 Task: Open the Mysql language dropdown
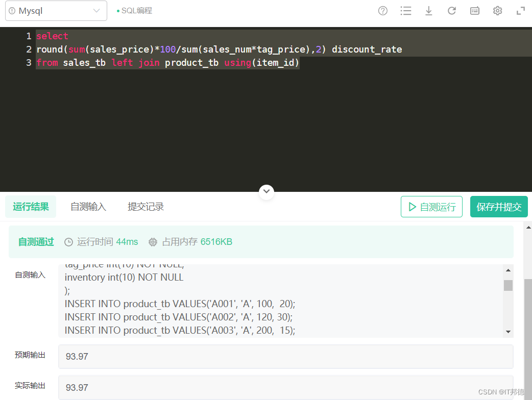click(x=56, y=11)
